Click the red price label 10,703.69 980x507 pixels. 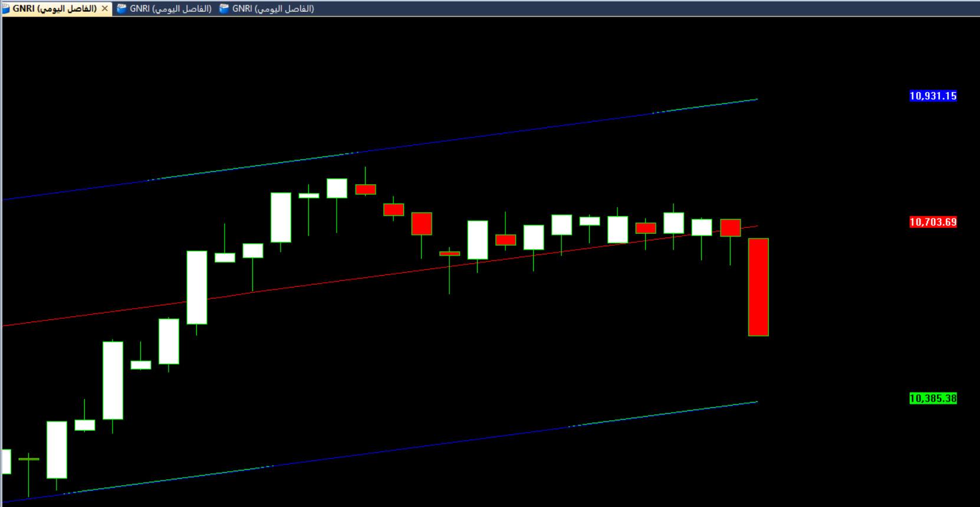pos(933,223)
